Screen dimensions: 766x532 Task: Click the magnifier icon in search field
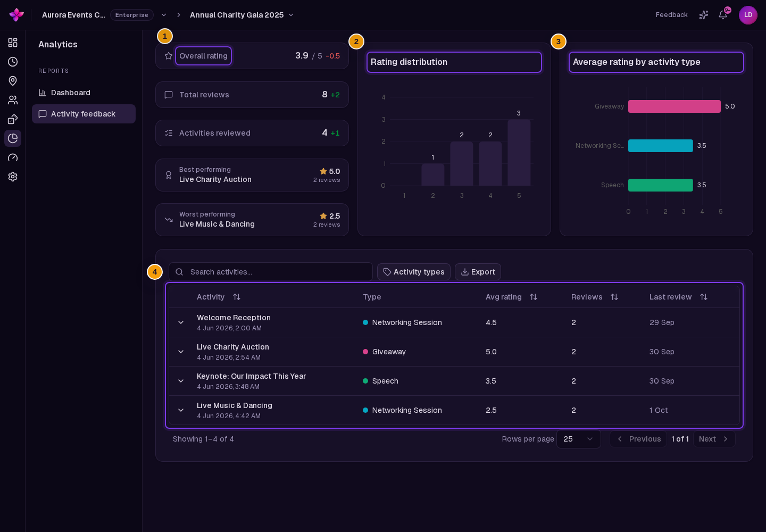[x=180, y=272]
